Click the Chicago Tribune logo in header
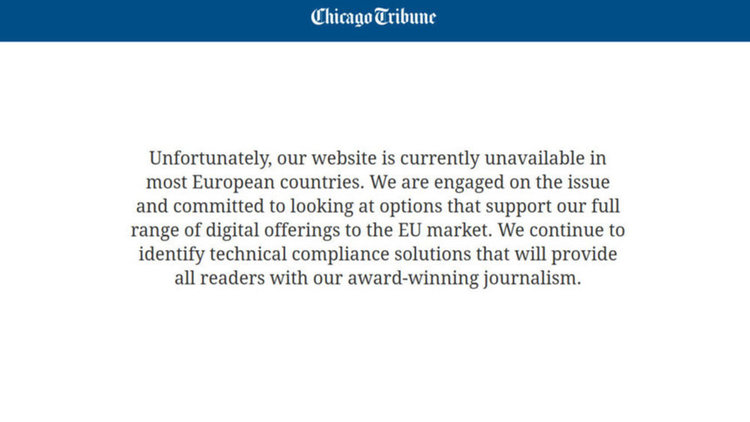Image resolution: width=750 pixels, height=422 pixels. (x=373, y=17)
